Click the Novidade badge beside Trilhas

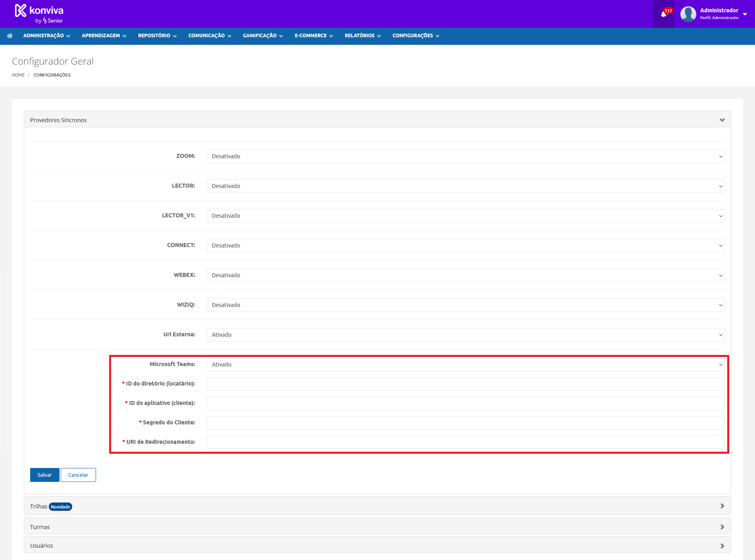(60, 507)
